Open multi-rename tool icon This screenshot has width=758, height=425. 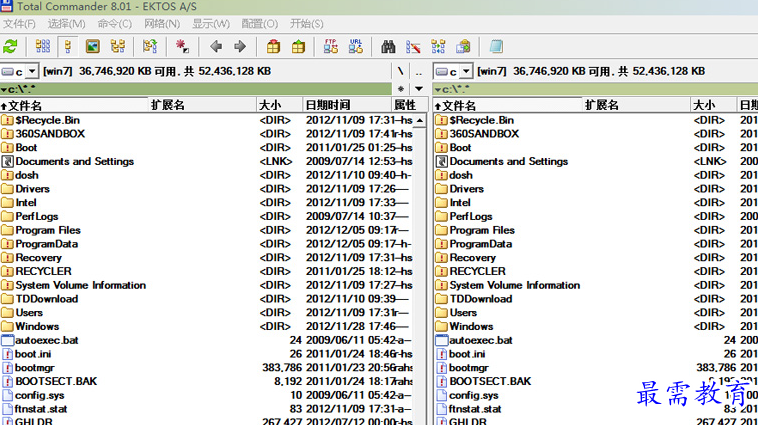pyautogui.click(x=413, y=46)
